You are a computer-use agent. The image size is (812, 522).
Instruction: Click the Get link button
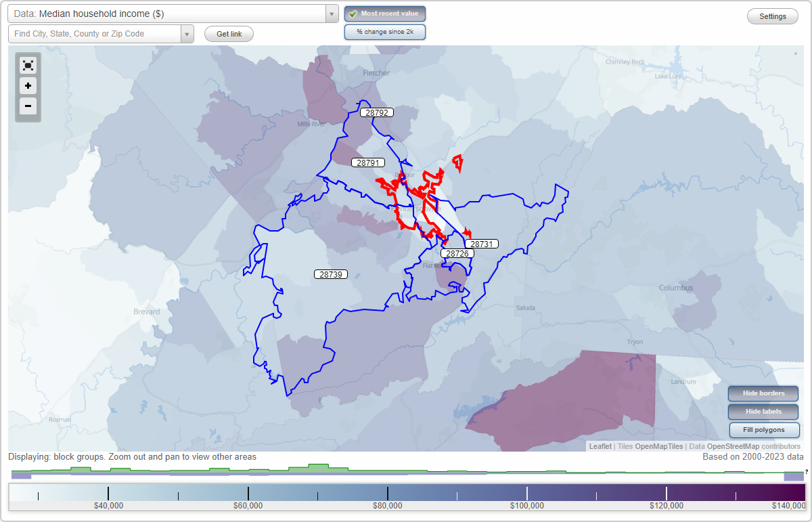click(x=229, y=34)
